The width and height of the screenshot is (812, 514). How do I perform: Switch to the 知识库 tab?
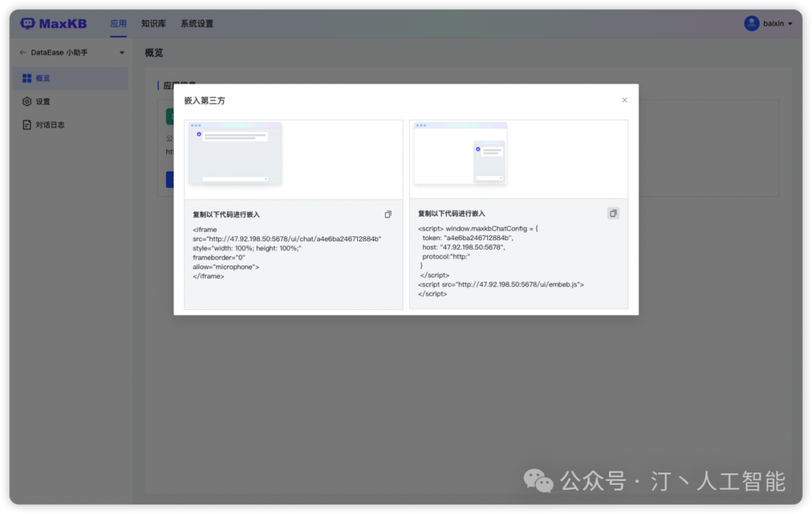tap(153, 23)
